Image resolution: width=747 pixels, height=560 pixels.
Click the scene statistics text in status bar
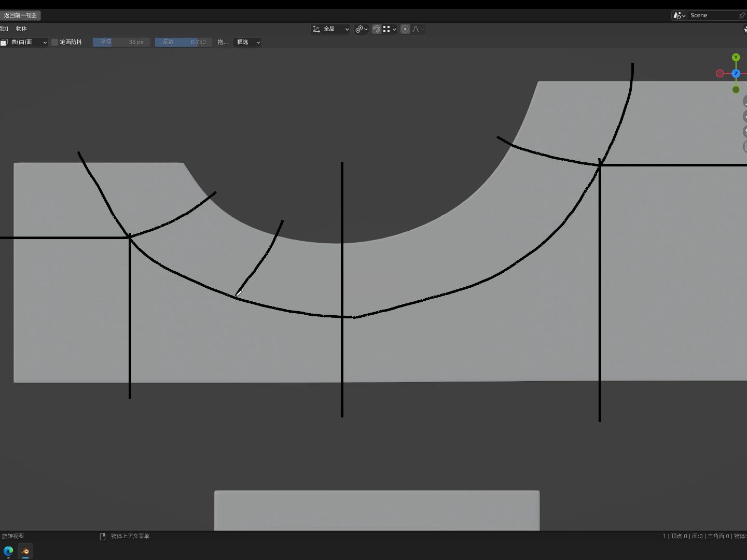click(704, 536)
